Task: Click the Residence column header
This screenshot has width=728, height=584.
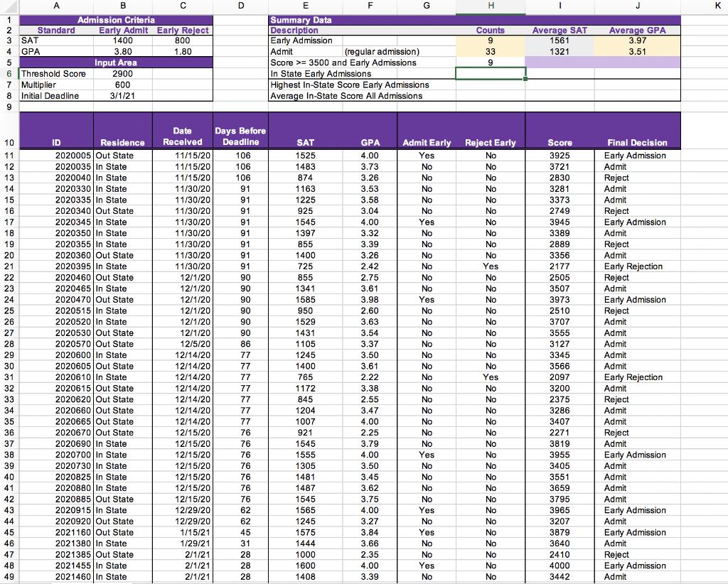Action: pyautogui.click(x=122, y=131)
